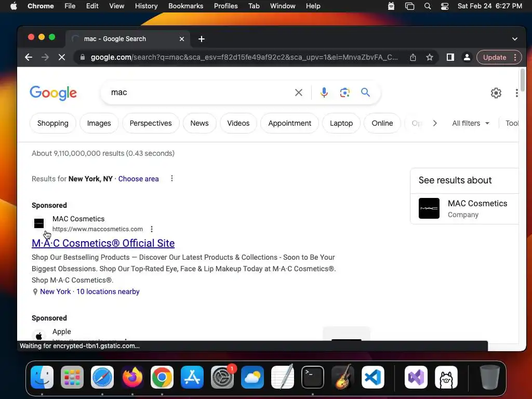
Task: Open M·A·C Cosmetics Official Site link
Action: coord(103,243)
